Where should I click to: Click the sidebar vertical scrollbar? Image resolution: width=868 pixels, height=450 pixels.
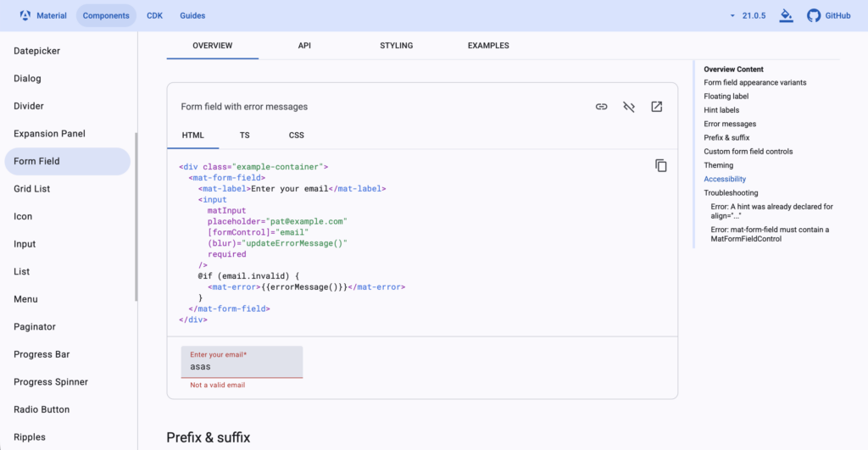(x=136, y=217)
